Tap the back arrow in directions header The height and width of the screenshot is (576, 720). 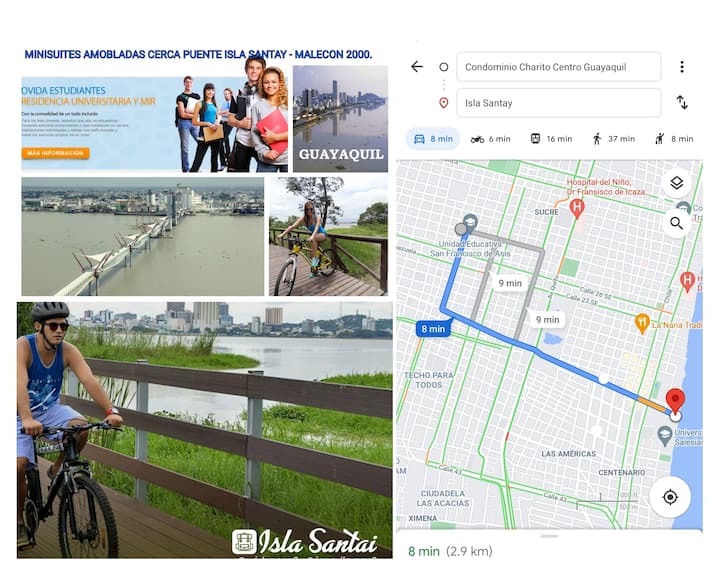(416, 67)
